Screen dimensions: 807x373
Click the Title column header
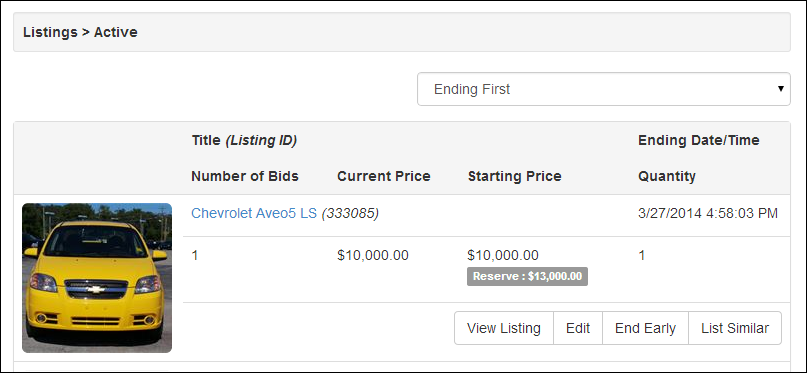point(206,140)
